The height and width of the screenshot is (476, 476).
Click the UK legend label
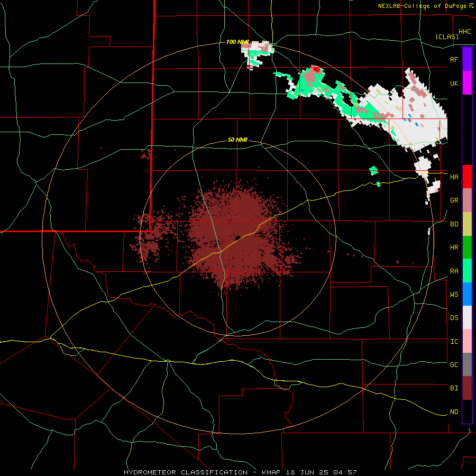454,83
